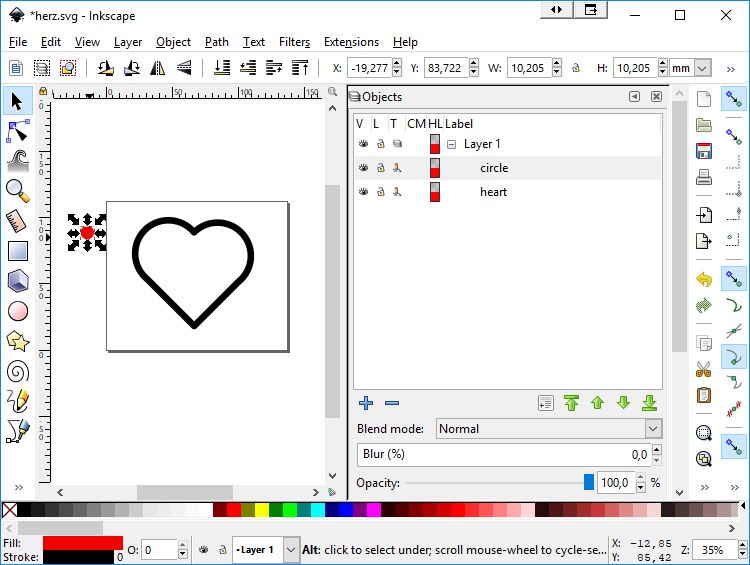Viewport: 750px width, 565px height.
Task: Open the Layer menu
Action: (x=128, y=42)
